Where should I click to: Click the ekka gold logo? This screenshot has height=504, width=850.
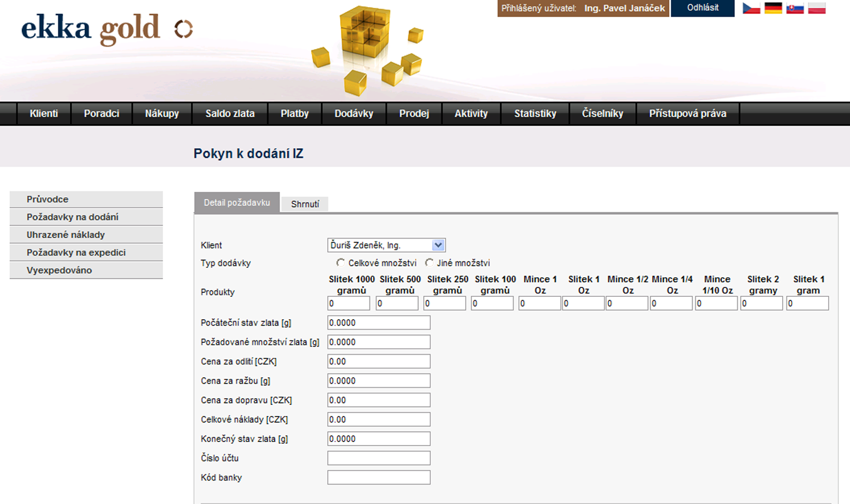point(107,29)
